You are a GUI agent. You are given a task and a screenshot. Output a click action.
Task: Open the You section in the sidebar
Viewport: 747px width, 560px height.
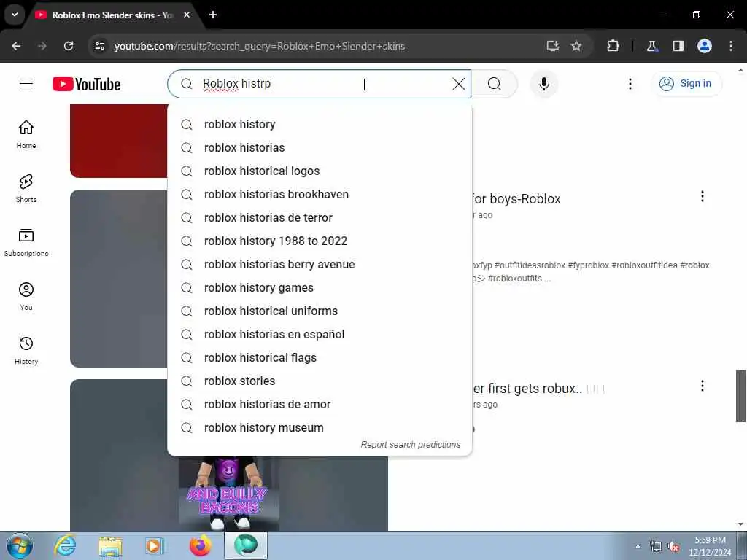26,296
